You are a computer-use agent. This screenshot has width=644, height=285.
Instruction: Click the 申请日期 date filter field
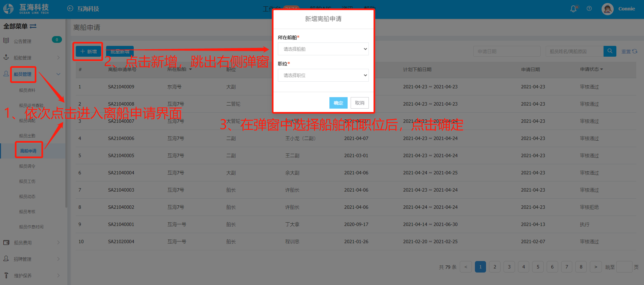pyautogui.click(x=507, y=51)
